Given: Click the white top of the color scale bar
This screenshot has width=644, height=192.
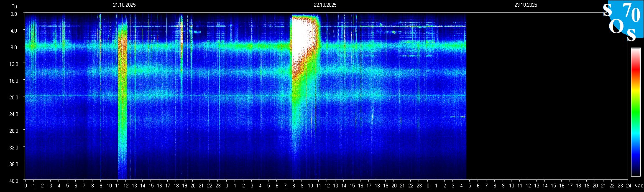Looking at the screenshot, I should 635,51.
